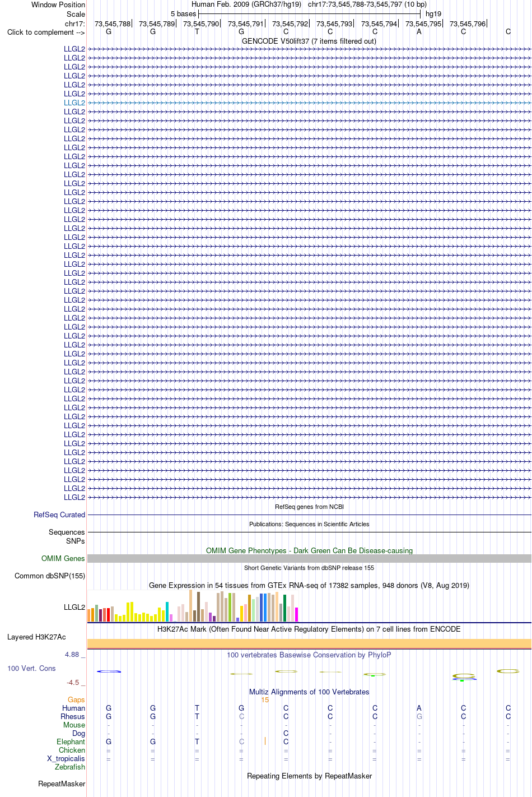Click the C base in the Dog row
This screenshot has width=532, height=797.
click(286, 733)
